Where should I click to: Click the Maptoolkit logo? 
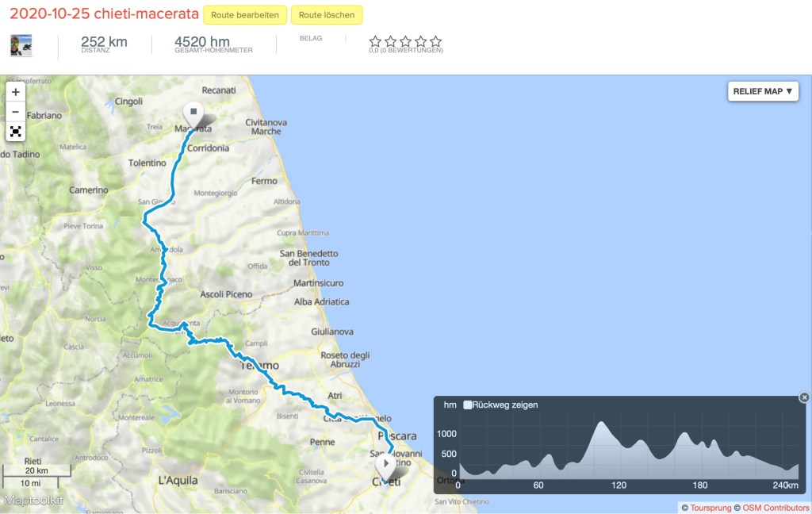tap(34, 501)
